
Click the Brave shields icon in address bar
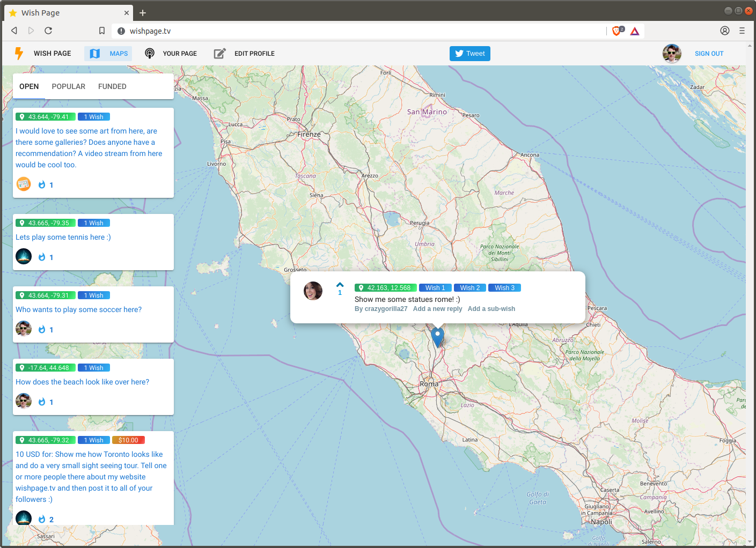click(x=617, y=31)
